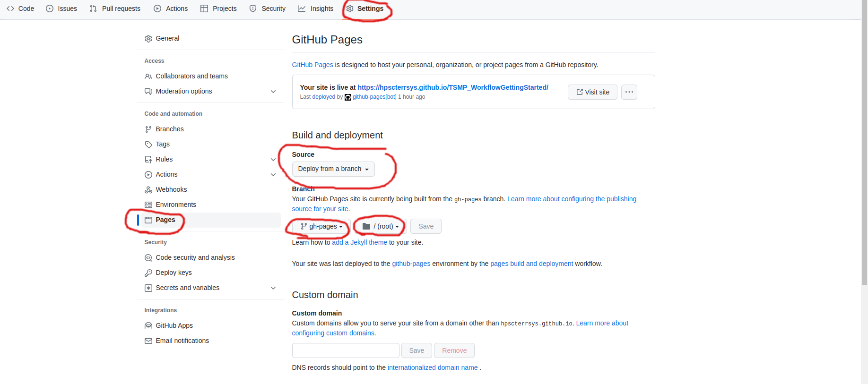This screenshot has width=868, height=384.
Task: Click the Security shield icon in top nav
Action: (x=253, y=9)
